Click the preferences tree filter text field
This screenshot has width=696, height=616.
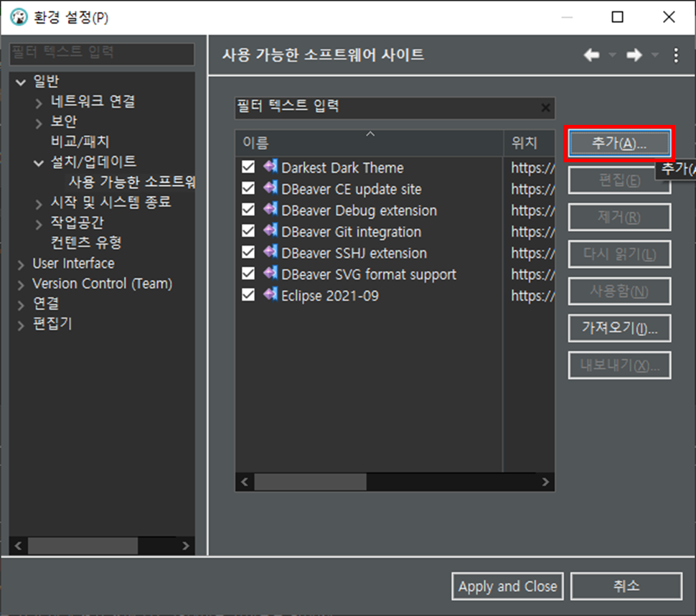tap(102, 54)
